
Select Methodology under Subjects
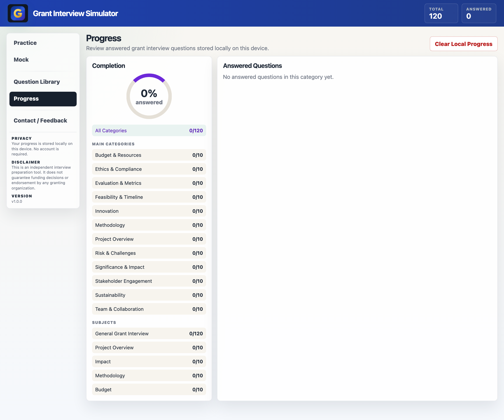149,376
